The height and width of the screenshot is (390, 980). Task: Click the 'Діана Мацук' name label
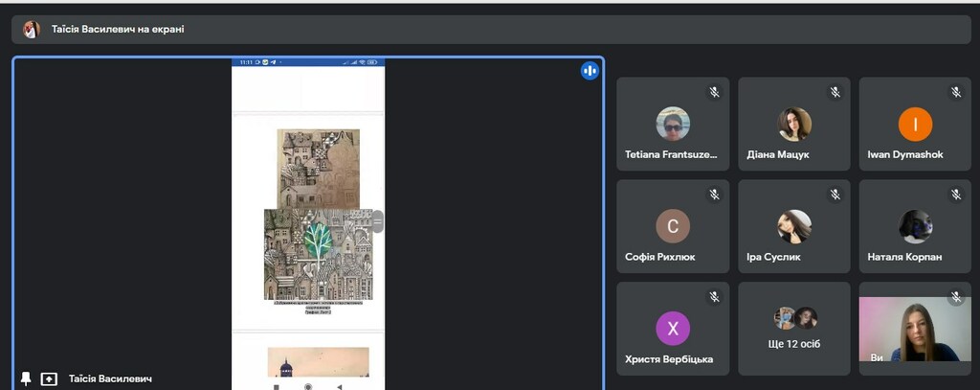click(778, 154)
